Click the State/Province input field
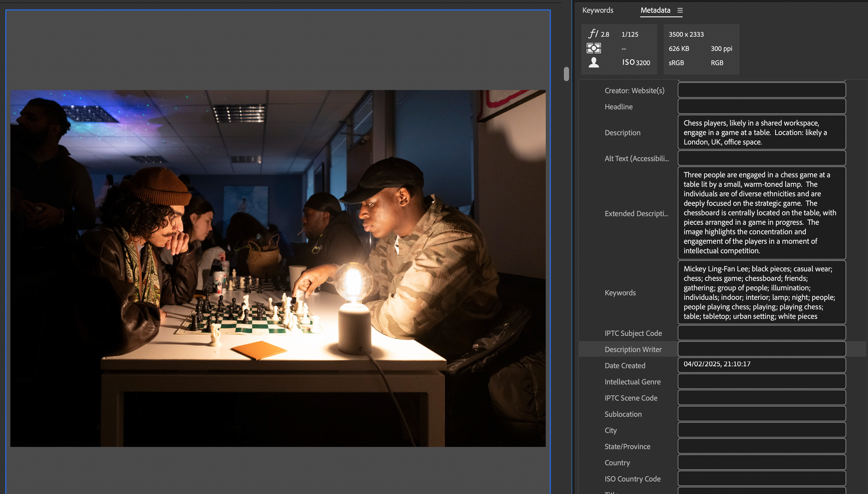This screenshot has width=868, height=494. (x=762, y=446)
